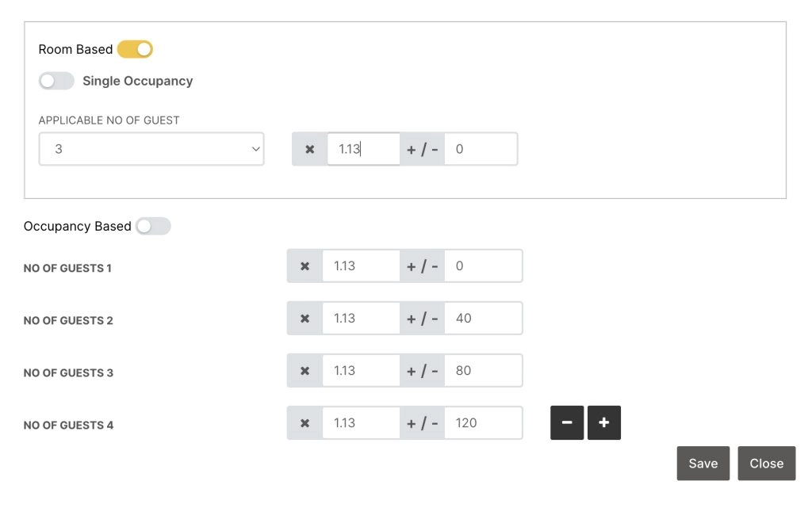Click Guests 2 adjustment field showing 40
The image size is (812, 527).
click(483, 319)
